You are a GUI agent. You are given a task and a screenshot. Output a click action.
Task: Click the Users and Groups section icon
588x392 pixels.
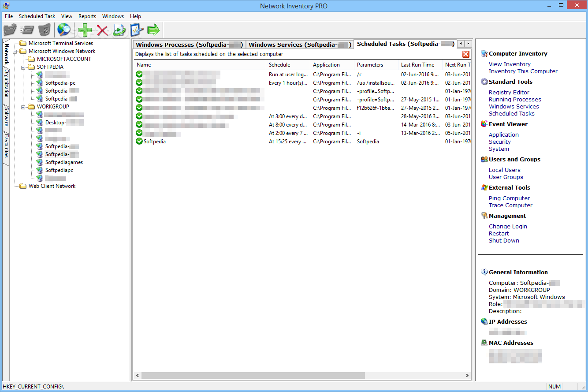(x=484, y=159)
